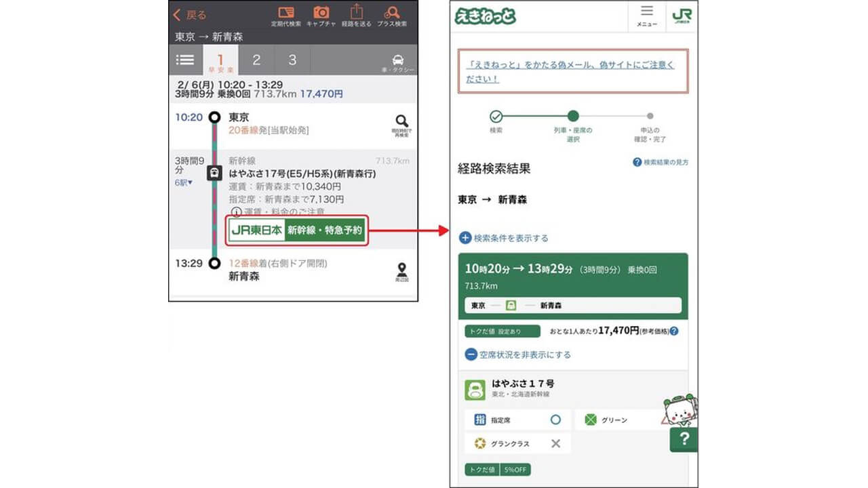Tap the 定期代検索 commuter pass icon

tap(285, 15)
